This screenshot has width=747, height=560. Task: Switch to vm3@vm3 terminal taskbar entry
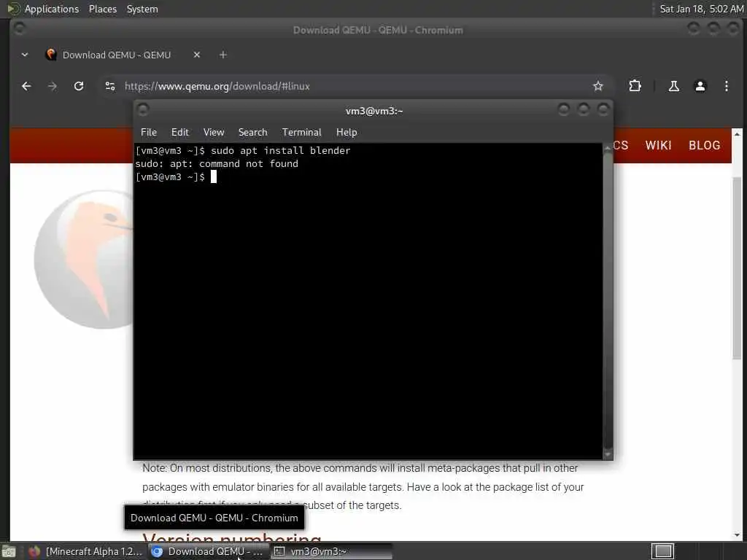point(332,551)
